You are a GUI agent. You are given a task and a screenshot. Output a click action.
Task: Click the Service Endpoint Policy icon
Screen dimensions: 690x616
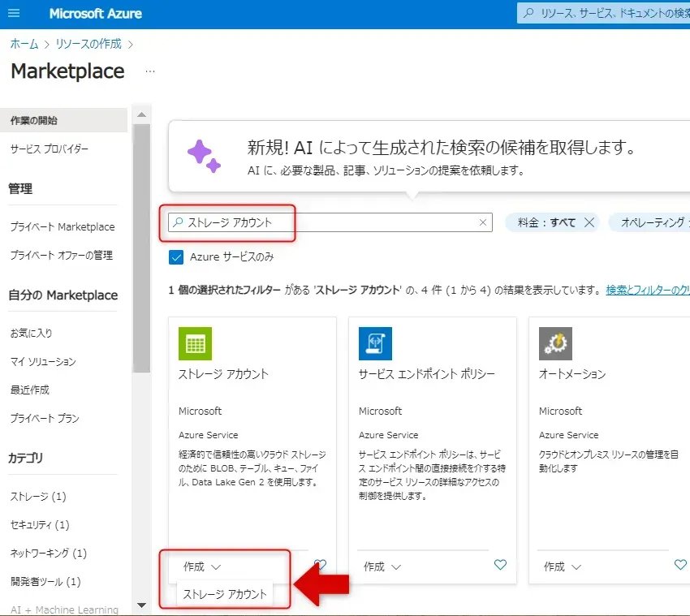pos(375,343)
